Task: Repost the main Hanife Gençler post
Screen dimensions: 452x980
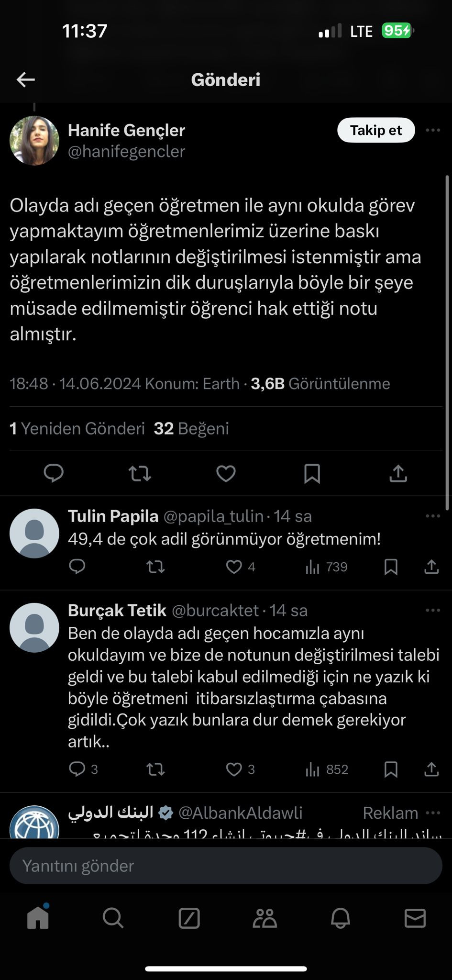Action: [x=140, y=474]
